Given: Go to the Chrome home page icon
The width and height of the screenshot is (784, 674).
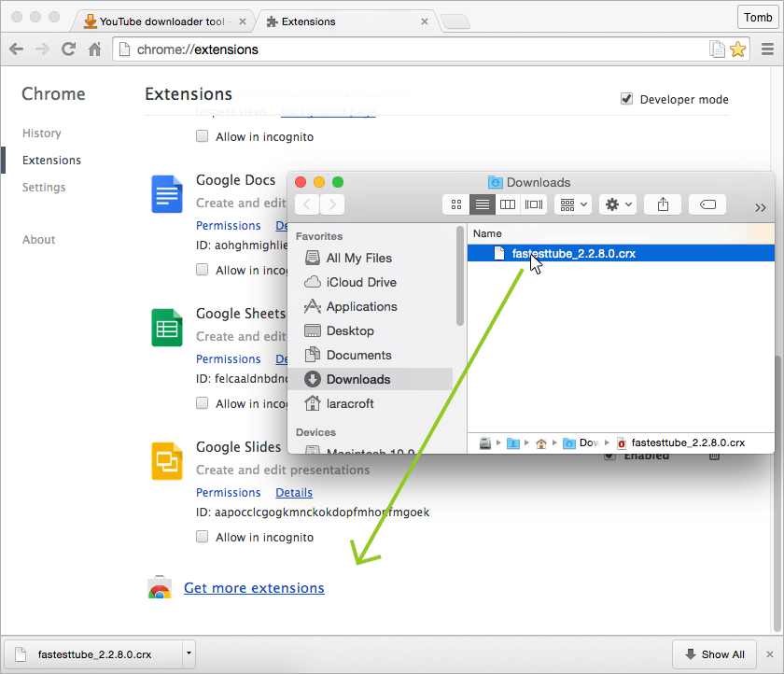Looking at the screenshot, I should (94, 49).
